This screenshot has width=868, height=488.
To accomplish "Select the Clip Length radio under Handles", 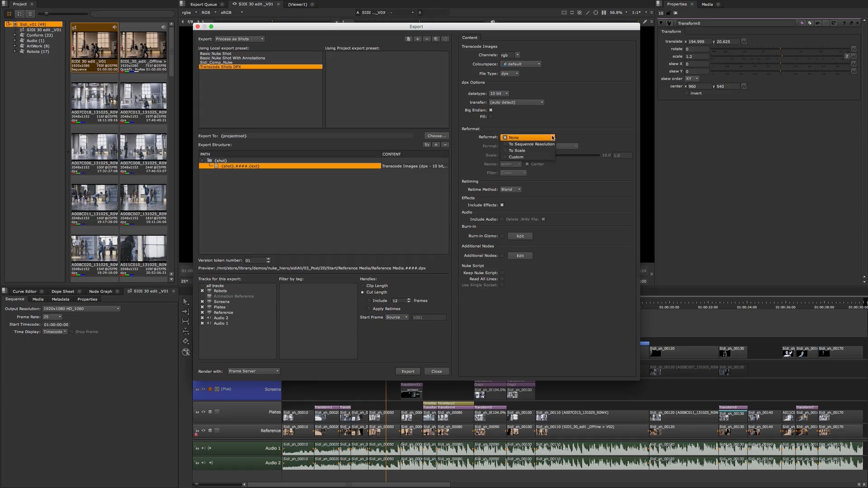I will [x=362, y=286].
